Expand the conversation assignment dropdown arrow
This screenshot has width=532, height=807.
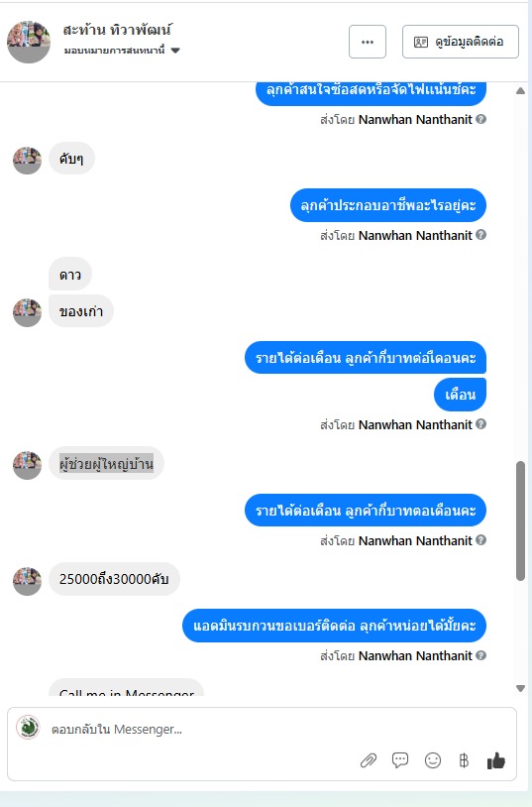pos(175,51)
